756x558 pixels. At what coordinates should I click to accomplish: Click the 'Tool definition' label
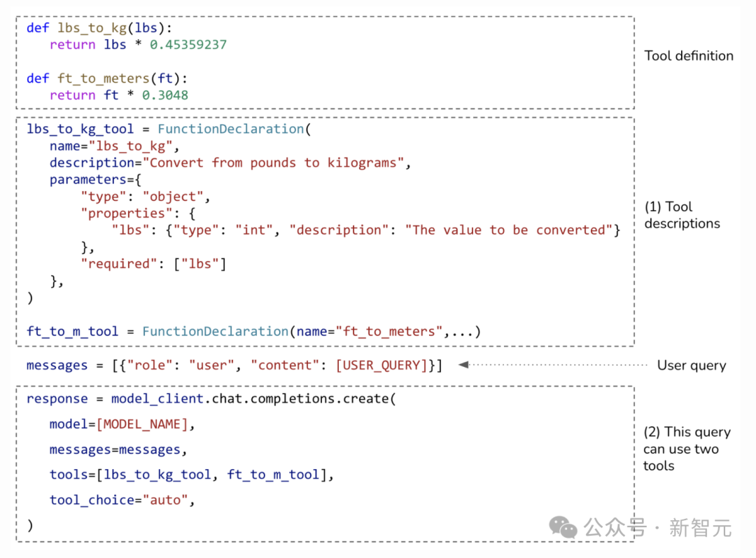[689, 56]
